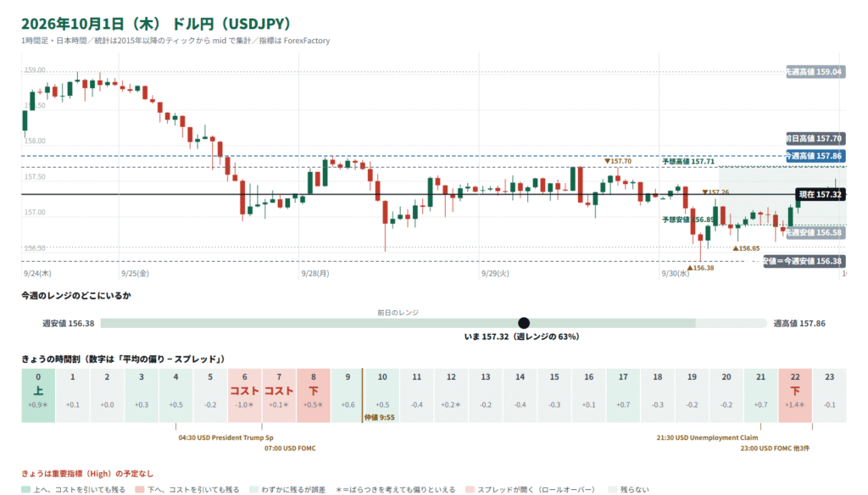Click the 今週安値 156.38 price label
The height and width of the screenshot is (495, 868).
click(804, 261)
